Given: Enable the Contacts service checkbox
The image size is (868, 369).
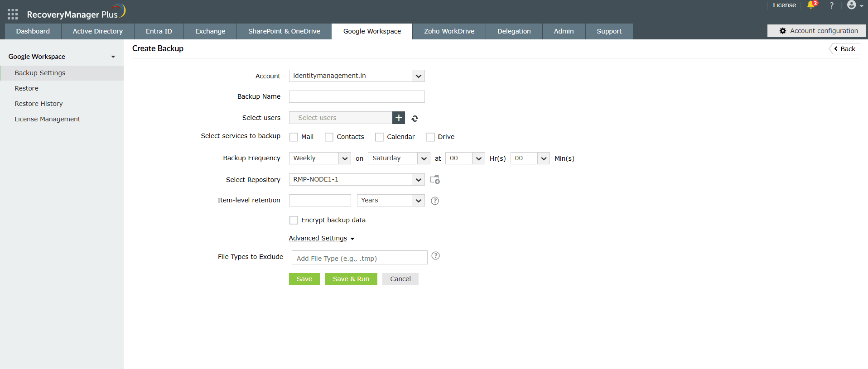Looking at the screenshot, I should pos(329,137).
